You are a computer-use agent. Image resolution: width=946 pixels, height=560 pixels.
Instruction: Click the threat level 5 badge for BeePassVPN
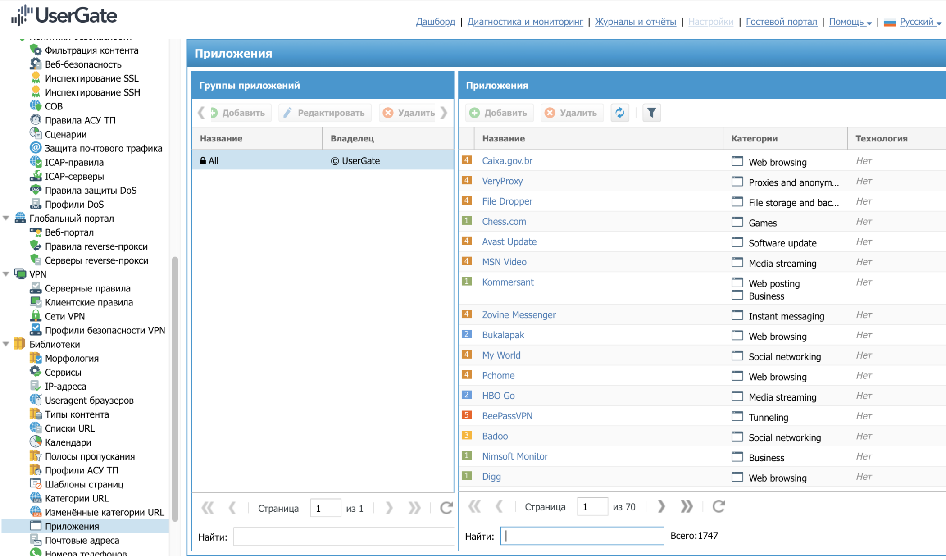tap(467, 415)
